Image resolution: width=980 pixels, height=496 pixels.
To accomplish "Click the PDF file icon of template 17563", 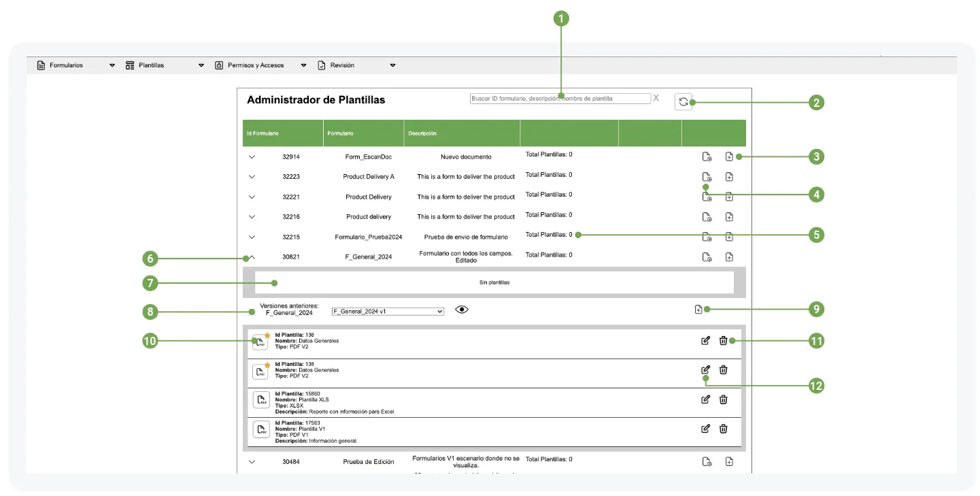I will (x=261, y=429).
